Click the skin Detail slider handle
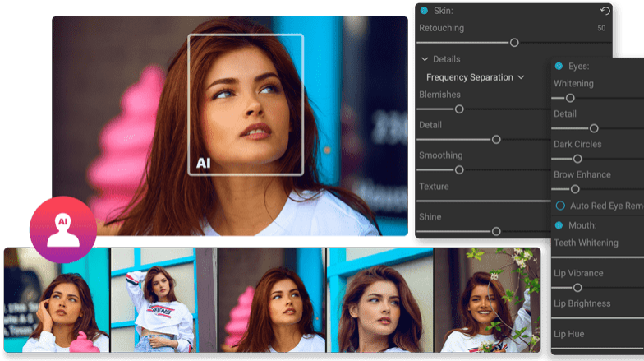Viewport: 644px width, 361px height. point(496,140)
